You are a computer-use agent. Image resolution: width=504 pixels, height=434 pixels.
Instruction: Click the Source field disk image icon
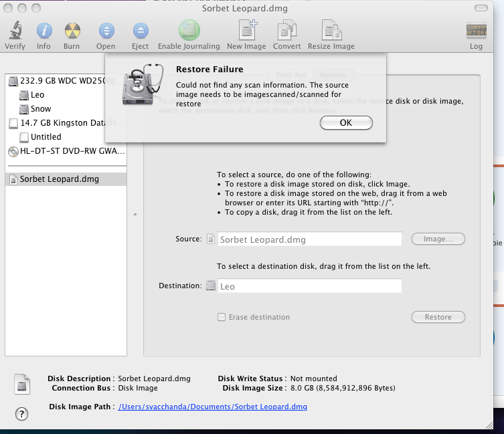pyautogui.click(x=211, y=239)
